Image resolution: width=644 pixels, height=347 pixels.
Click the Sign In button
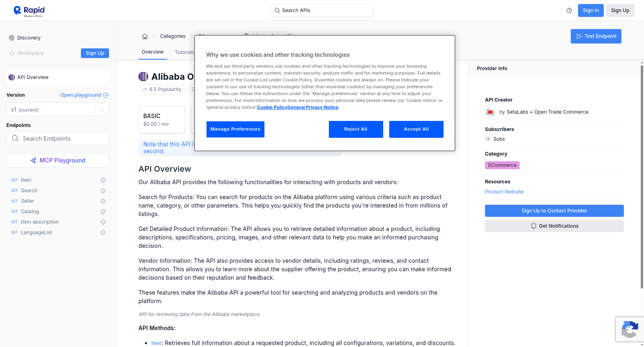pos(591,10)
